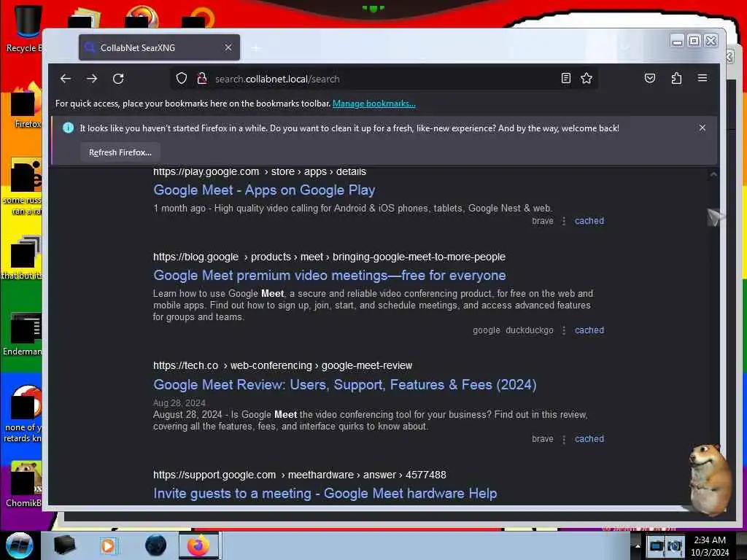Open cached link for tech.co result
The height and width of the screenshot is (560, 747).
tap(589, 438)
